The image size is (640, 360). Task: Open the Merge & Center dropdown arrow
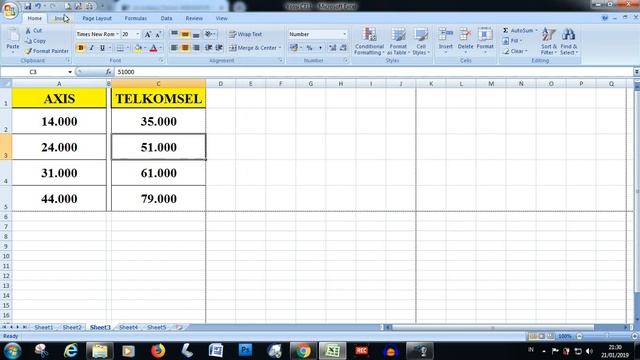[280, 48]
